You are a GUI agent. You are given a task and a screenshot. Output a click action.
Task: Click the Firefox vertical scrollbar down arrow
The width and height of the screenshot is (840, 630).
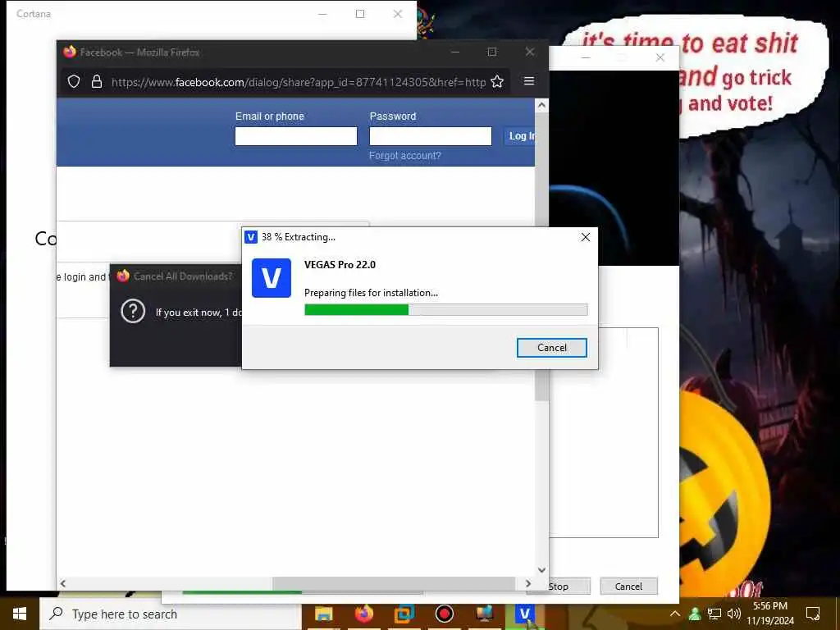tap(541, 570)
